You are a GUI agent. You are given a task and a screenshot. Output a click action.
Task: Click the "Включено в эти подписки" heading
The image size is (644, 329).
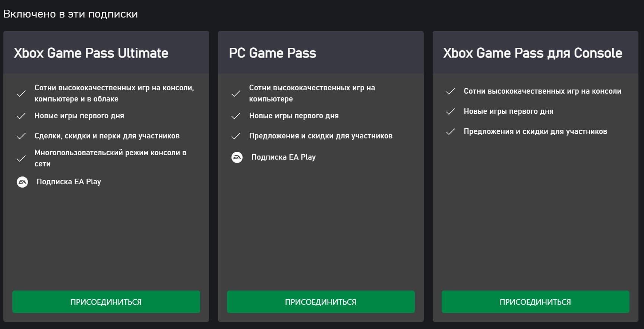pyautogui.click(x=70, y=14)
